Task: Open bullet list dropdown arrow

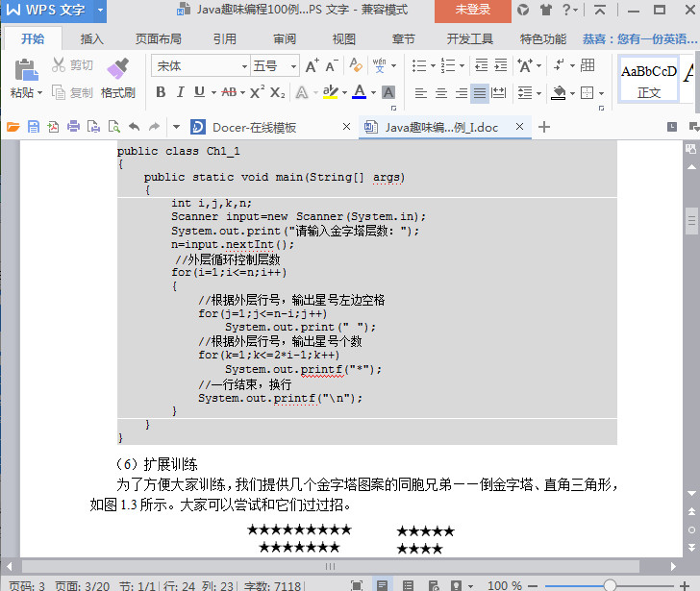Action: coord(433,66)
